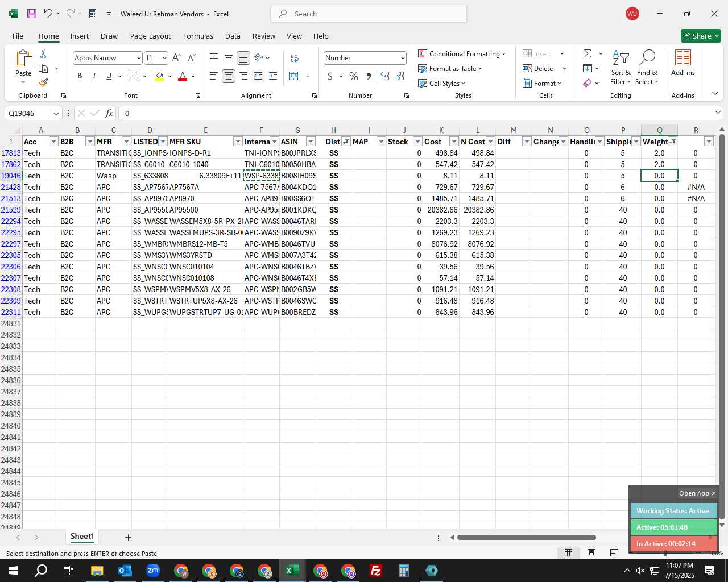Add a new sheet with plus icon
Image resolution: width=728 pixels, height=582 pixels.
pyautogui.click(x=128, y=537)
